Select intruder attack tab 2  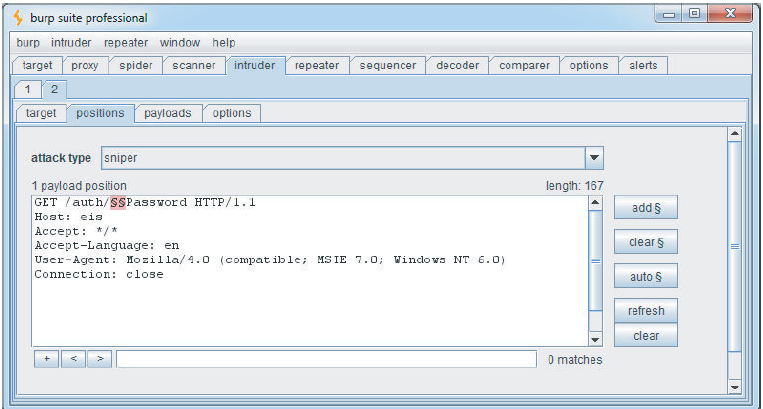tap(54, 89)
